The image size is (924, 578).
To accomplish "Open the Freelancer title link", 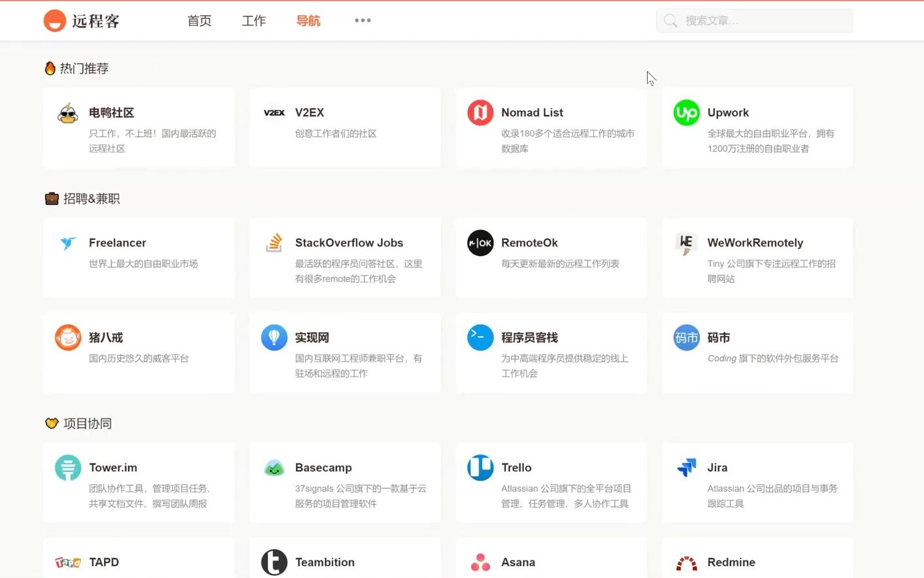I will 118,243.
